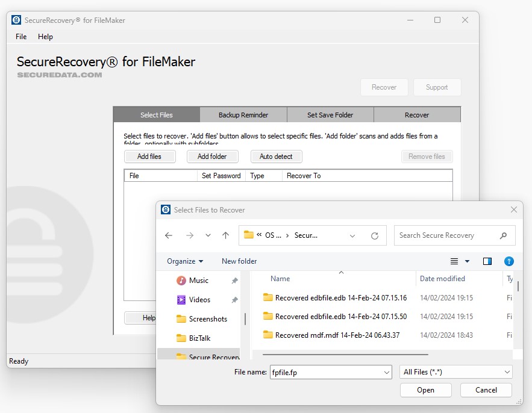Viewport: 532px width, 413px height.
Task: Open the Organize dropdown menu
Action: pos(185,261)
